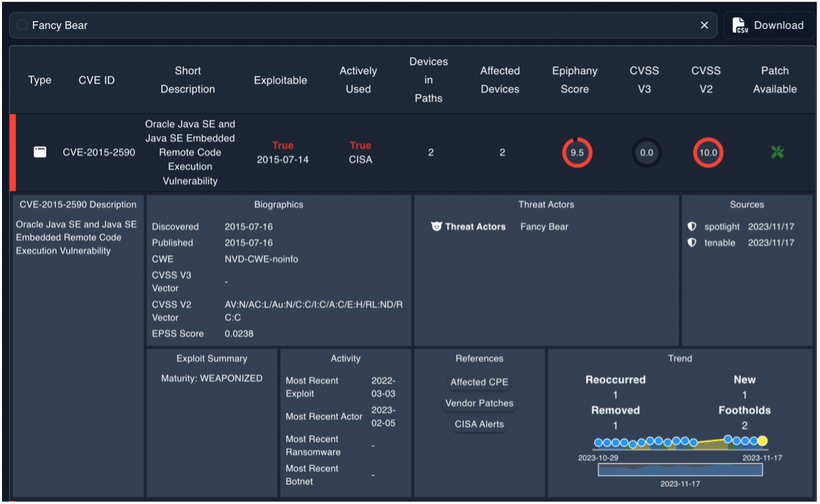Click the CSV download icon

(739, 25)
